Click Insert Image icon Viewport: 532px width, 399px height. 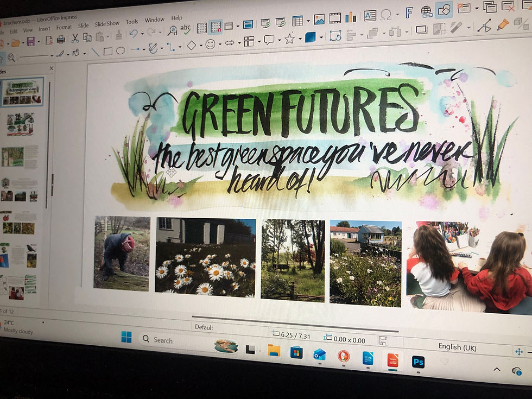point(319,20)
